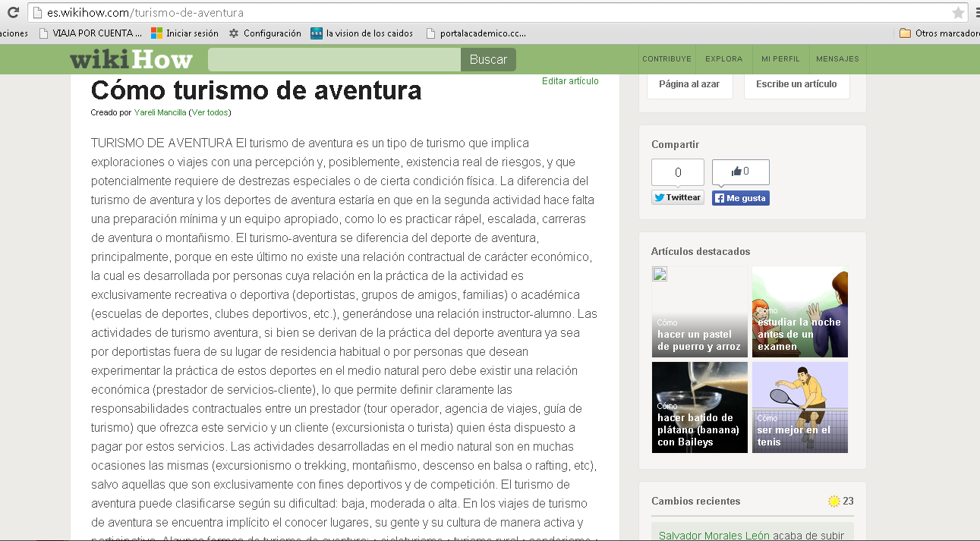The image size is (980, 541).
Task: Focus the wikiHow search field
Action: click(x=334, y=60)
